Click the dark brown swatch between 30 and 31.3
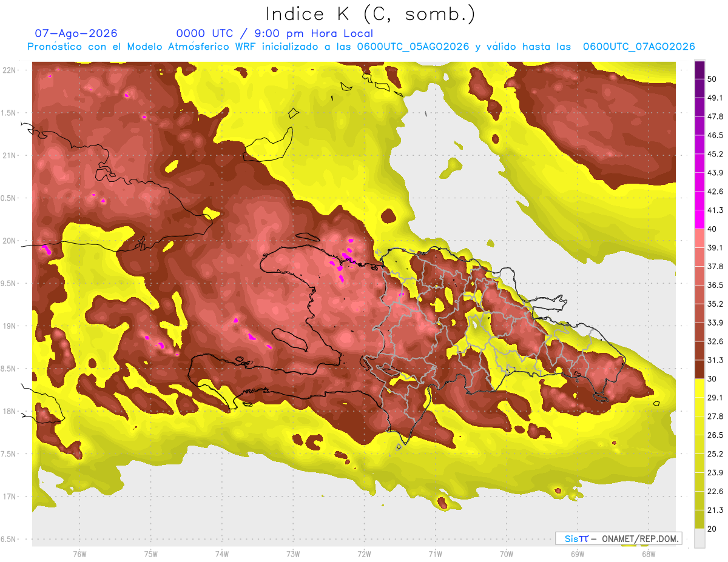Screen dimensions: 728x562 tap(699, 369)
